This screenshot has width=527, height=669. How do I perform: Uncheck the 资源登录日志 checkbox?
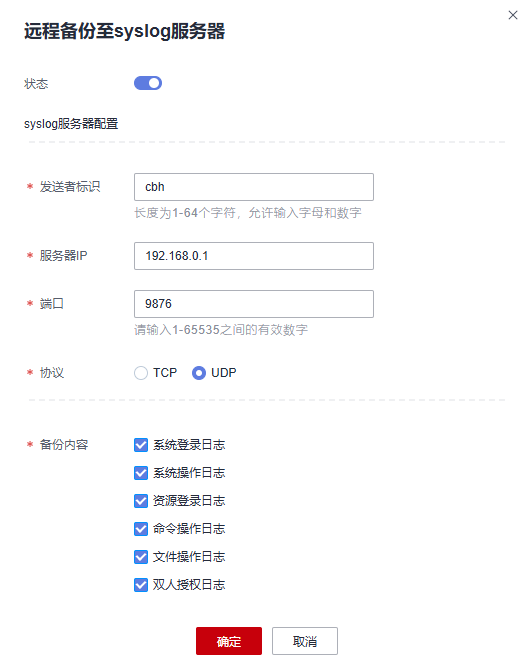pyautogui.click(x=141, y=501)
